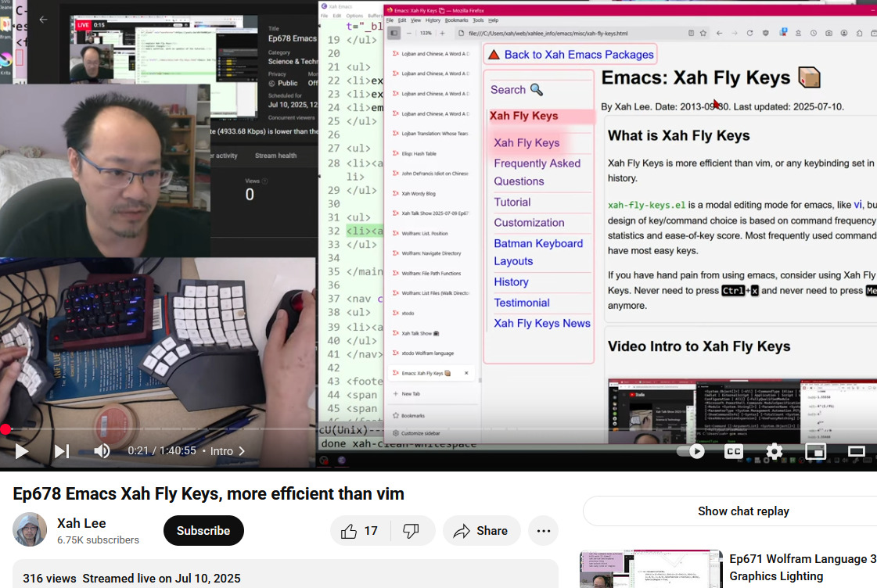
Task: Close the Emacs: Xah Fly Keys tab in video
Action: [x=466, y=373]
